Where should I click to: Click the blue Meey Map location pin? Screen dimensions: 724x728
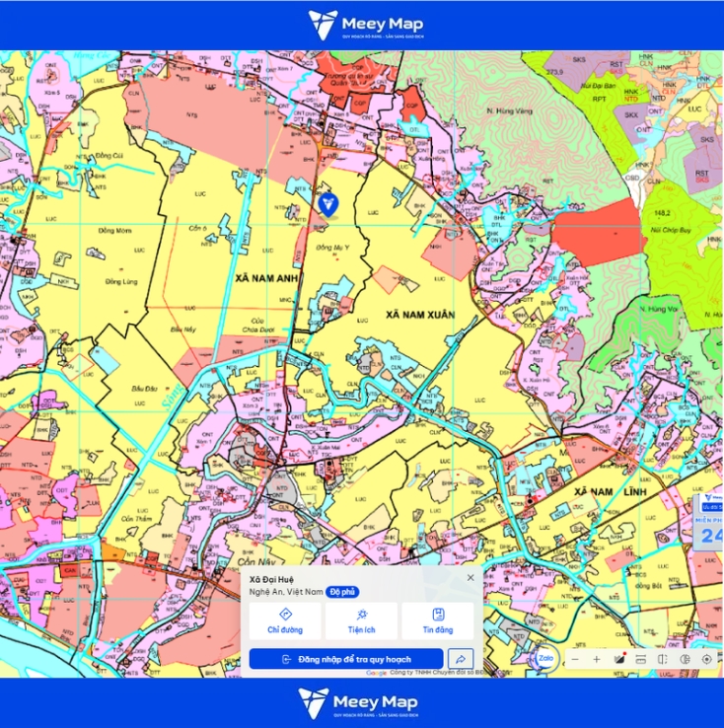328,205
